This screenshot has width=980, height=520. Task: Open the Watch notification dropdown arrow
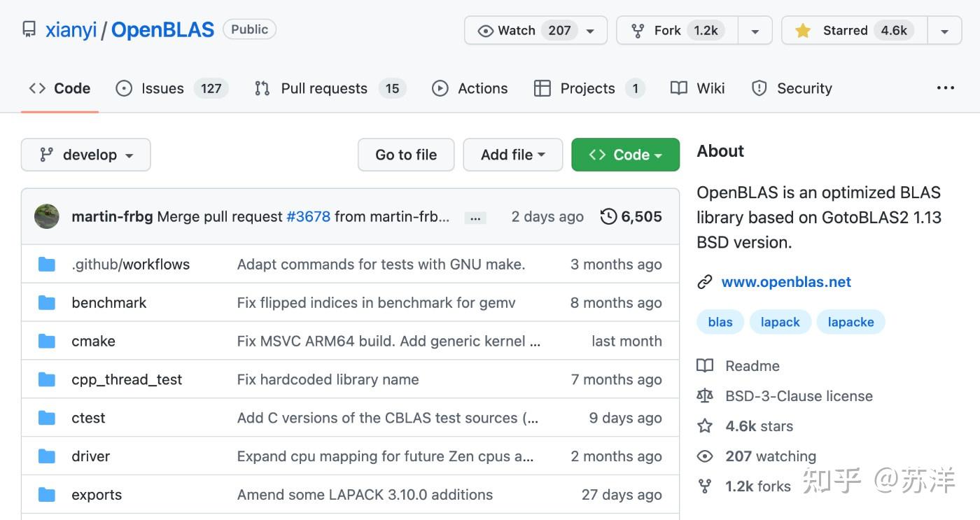591,31
